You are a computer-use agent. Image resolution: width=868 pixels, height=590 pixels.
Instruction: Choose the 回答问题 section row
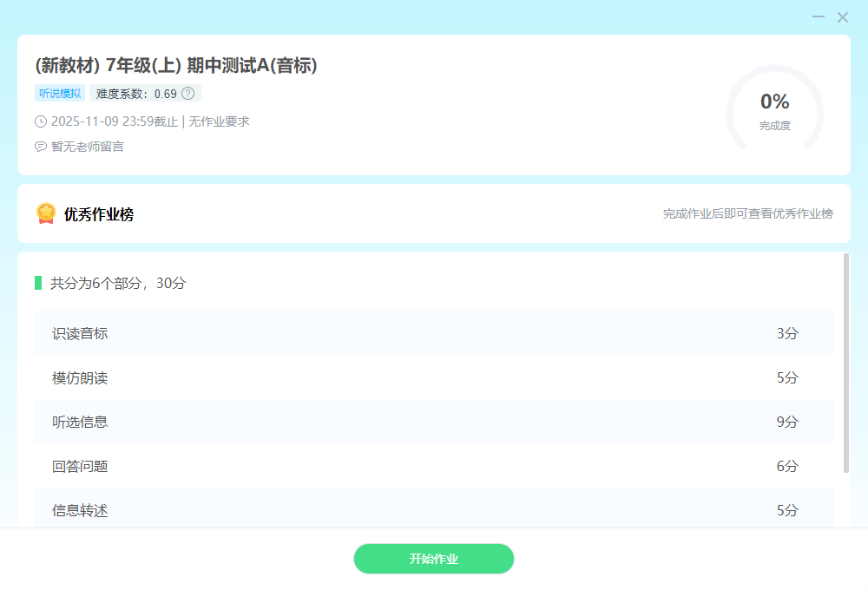point(433,466)
